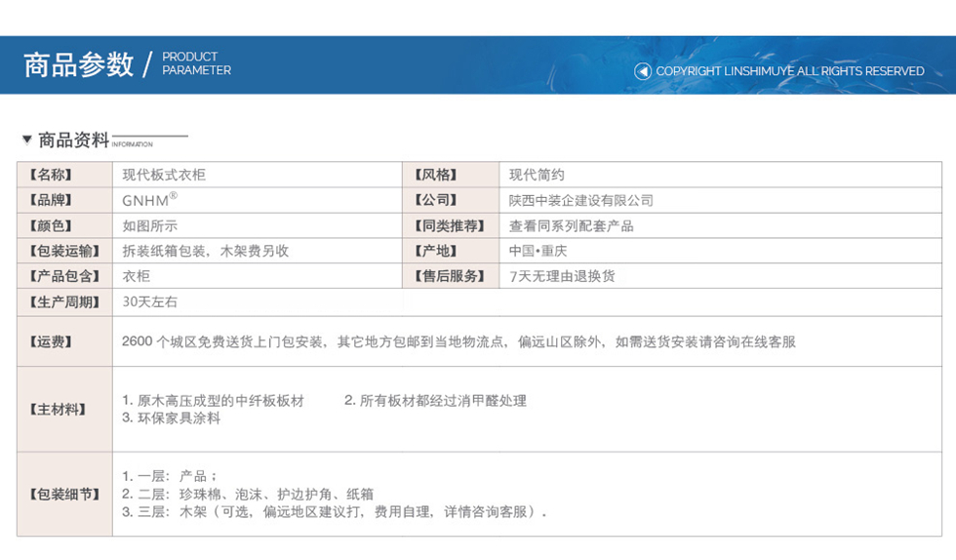Screen dimensions: 956x560
Task: Open the 查看同系列配套产品 link
Action: tap(571, 225)
